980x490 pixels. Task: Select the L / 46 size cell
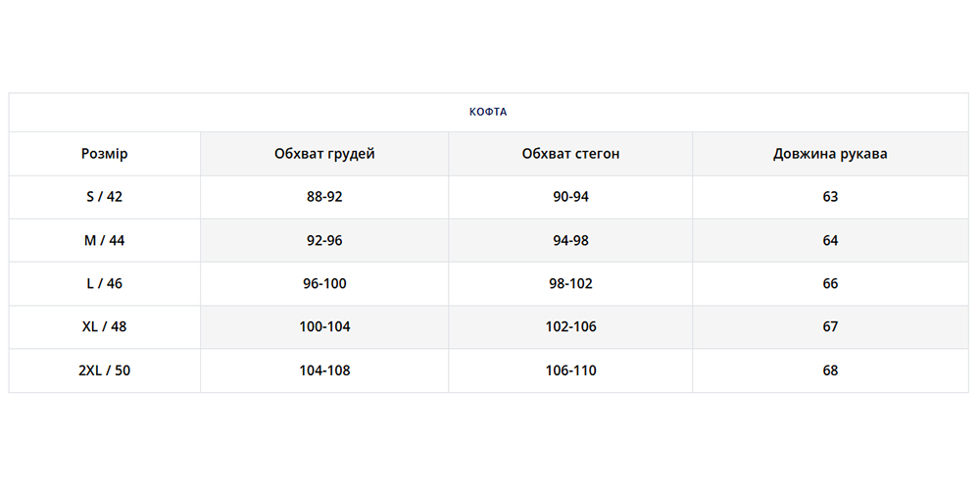pos(104,284)
